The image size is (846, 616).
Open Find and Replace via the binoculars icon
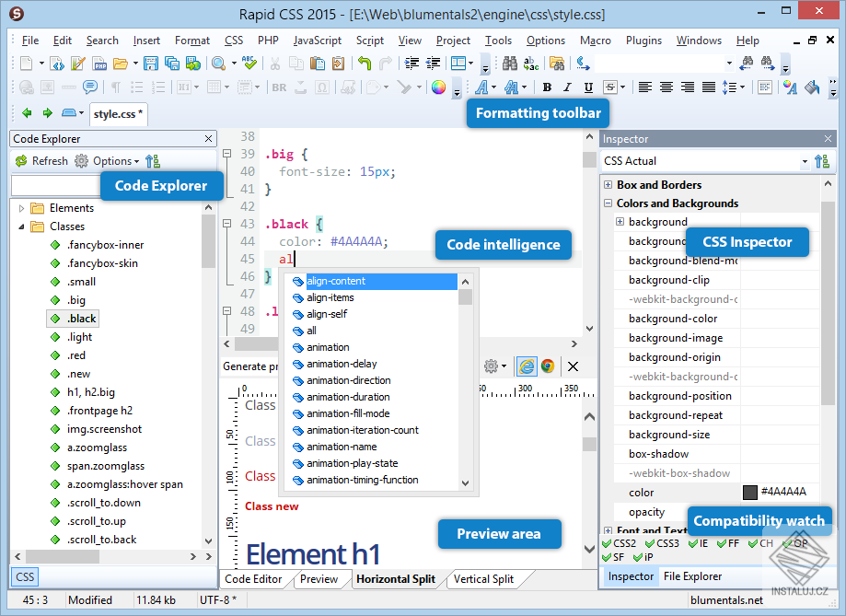tap(509, 63)
